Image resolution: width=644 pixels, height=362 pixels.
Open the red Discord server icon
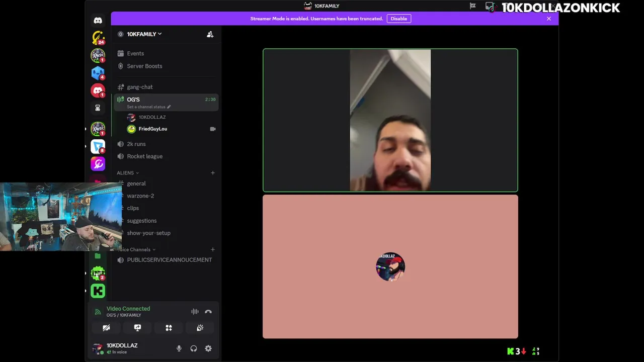click(x=98, y=90)
